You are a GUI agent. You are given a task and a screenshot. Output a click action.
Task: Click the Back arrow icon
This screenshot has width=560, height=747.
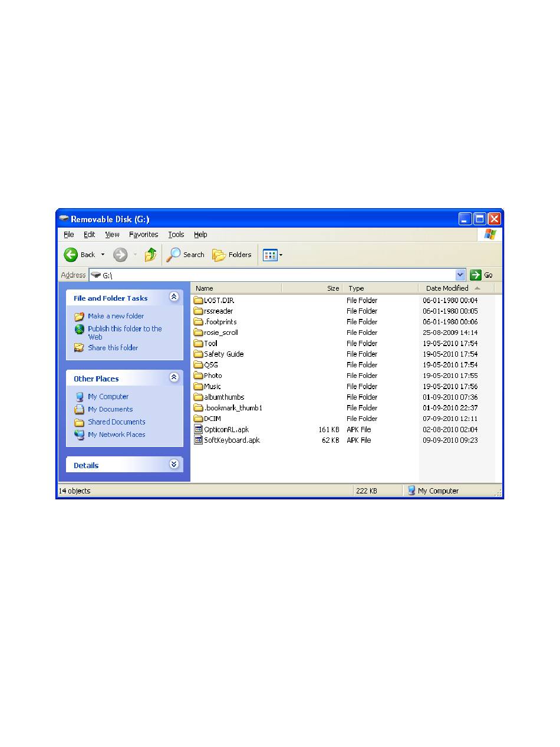[71, 255]
